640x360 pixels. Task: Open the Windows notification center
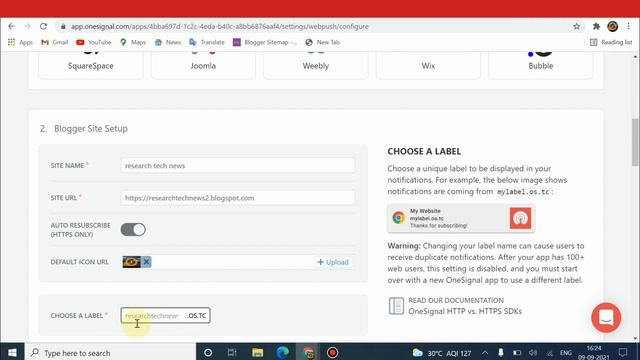(623, 353)
